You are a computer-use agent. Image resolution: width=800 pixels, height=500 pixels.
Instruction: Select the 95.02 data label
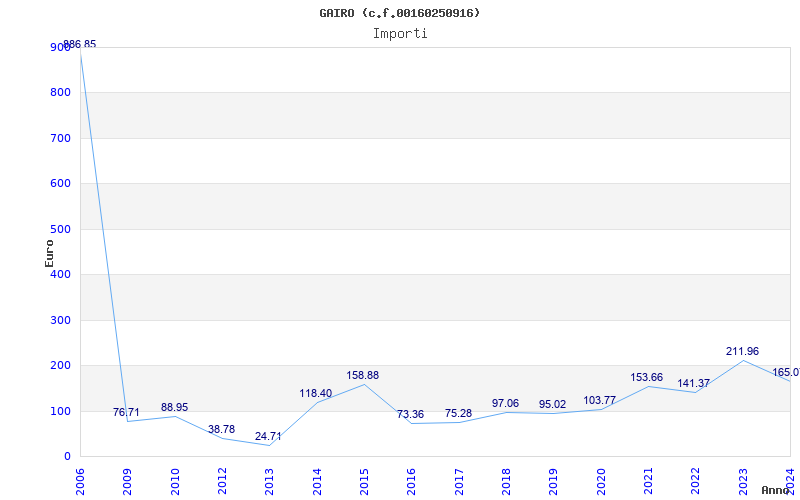pos(553,405)
